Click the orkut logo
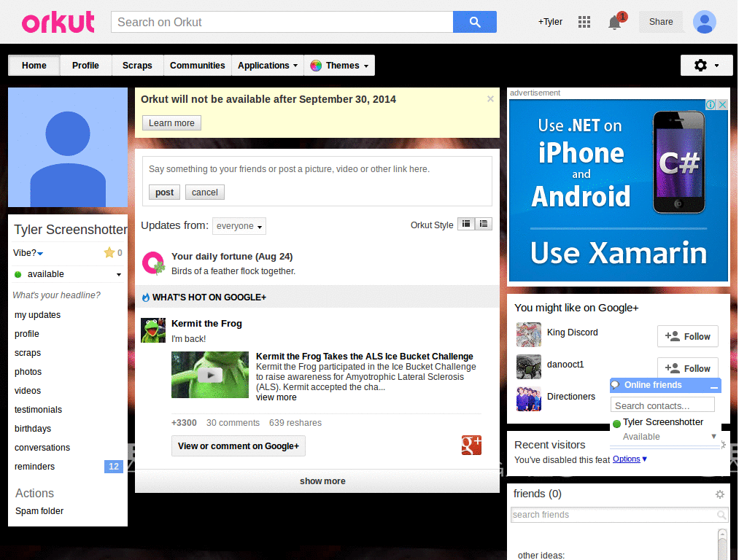The width and height of the screenshot is (747, 560). click(x=58, y=22)
